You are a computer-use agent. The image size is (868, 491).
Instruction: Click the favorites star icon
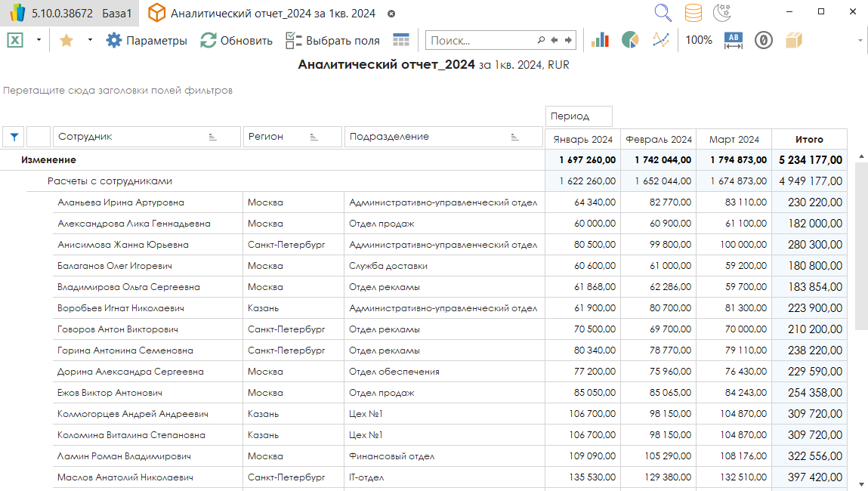(x=66, y=40)
